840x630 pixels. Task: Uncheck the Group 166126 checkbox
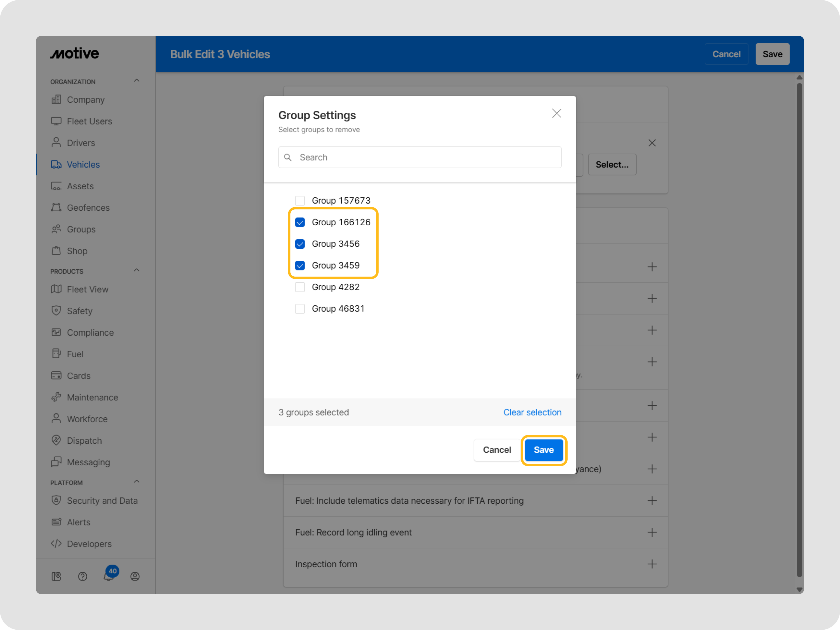(x=300, y=222)
